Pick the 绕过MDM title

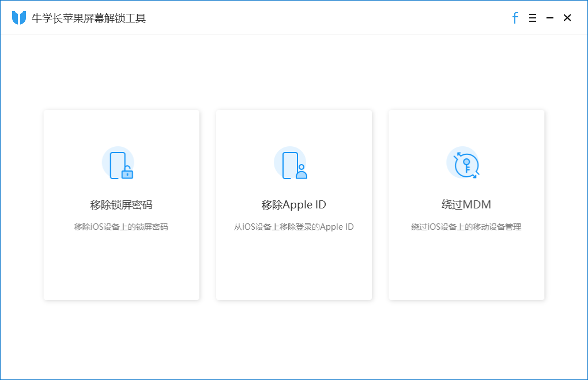(x=466, y=205)
